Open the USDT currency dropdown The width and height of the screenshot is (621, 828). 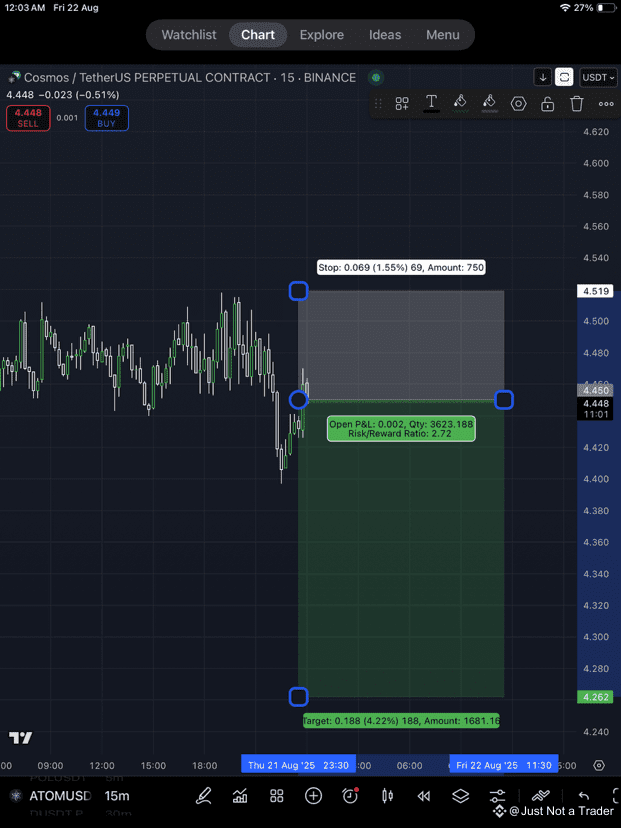598,78
